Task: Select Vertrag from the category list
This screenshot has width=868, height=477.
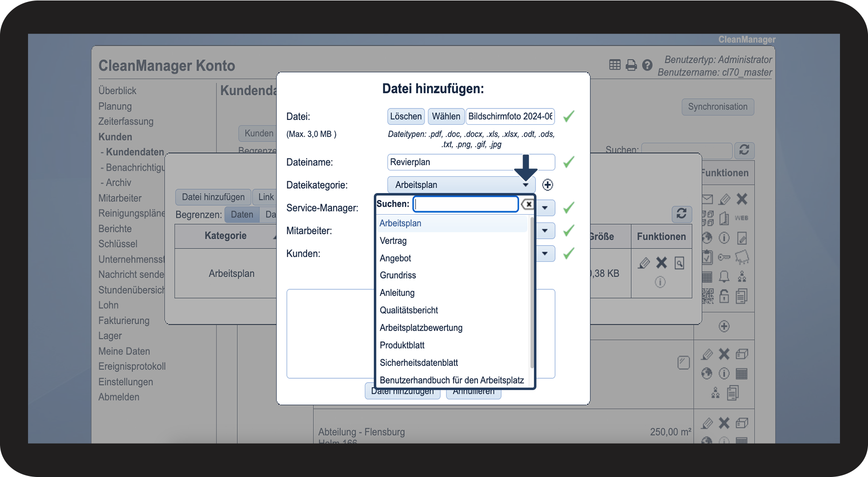Action: [x=393, y=241]
